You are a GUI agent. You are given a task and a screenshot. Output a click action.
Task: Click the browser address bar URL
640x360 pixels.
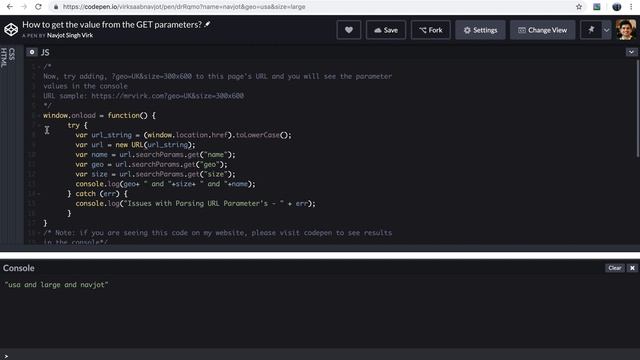184,7
